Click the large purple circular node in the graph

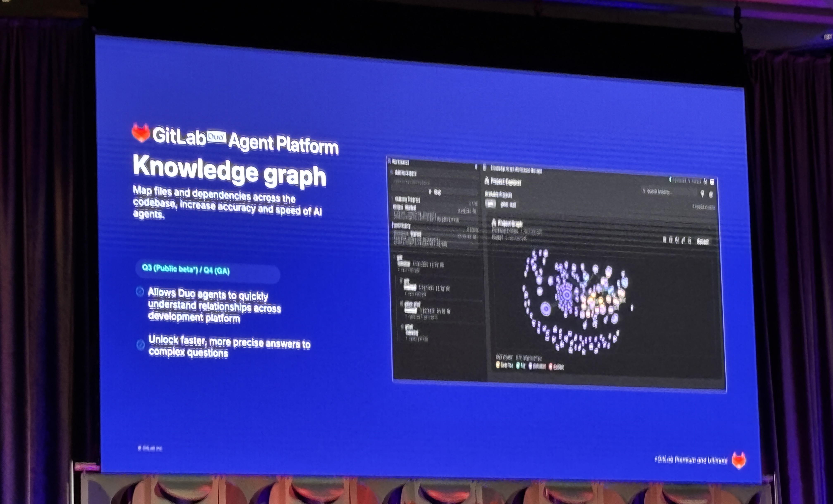click(x=545, y=309)
